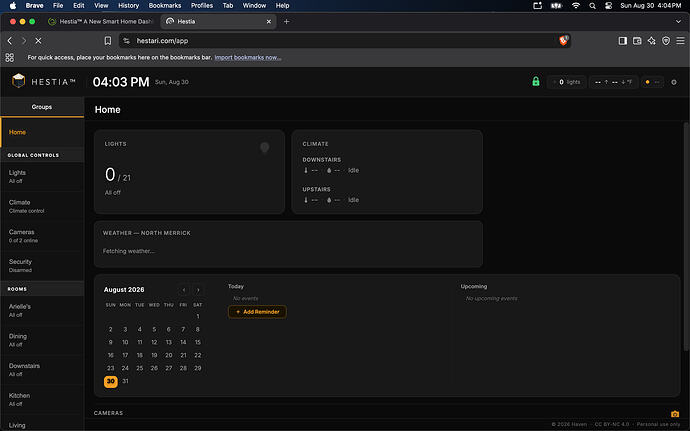The height and width of the screenshot is (431, 690).
Task: Go to next month in calendar
Action: click(x=198, y=290)
